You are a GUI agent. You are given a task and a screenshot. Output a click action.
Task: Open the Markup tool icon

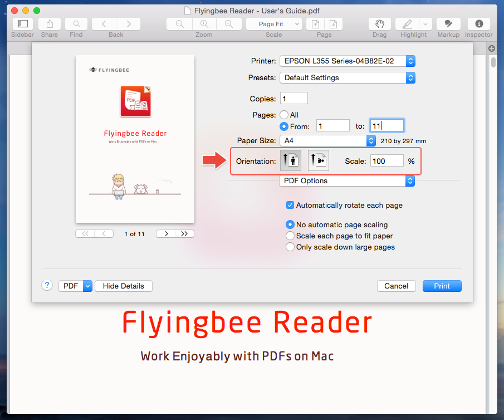pos(448,24)
